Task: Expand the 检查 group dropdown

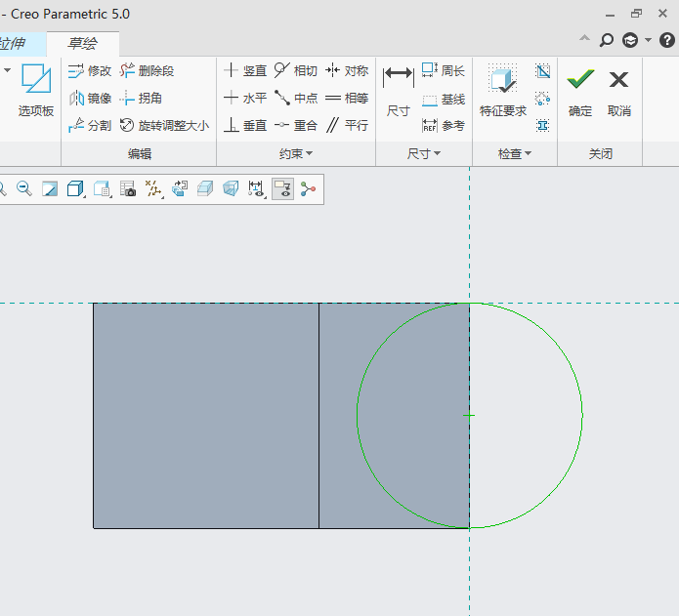Action: coord(515,154)
